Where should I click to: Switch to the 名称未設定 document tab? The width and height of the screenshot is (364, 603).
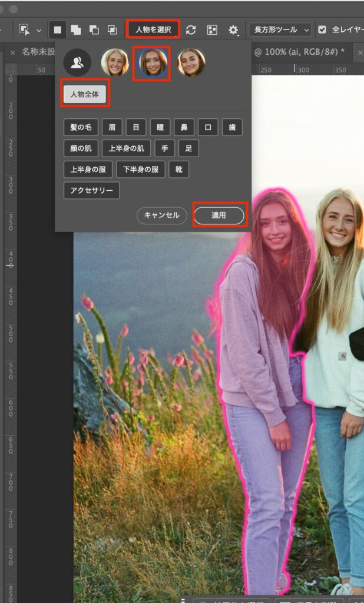click(x=38, y=52)
